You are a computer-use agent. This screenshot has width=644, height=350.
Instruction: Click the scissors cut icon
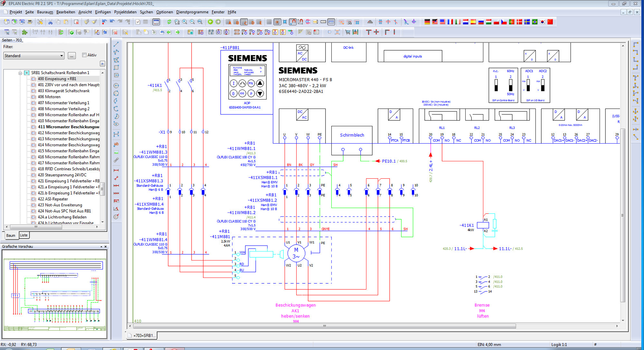click(51, 22)
